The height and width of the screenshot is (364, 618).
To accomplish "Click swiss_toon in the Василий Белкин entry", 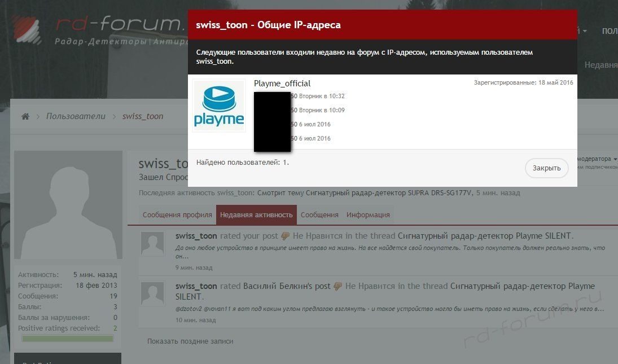I will pos(196,286).
